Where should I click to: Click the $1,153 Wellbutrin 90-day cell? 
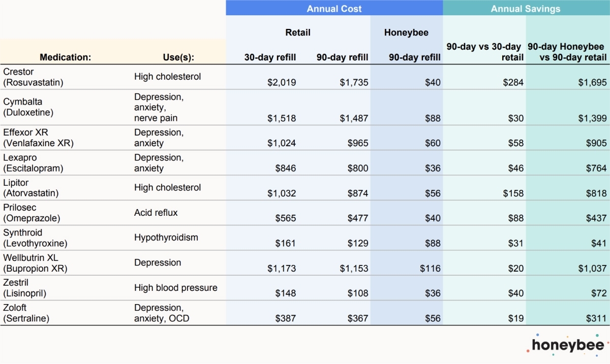(x=354, y=268)
